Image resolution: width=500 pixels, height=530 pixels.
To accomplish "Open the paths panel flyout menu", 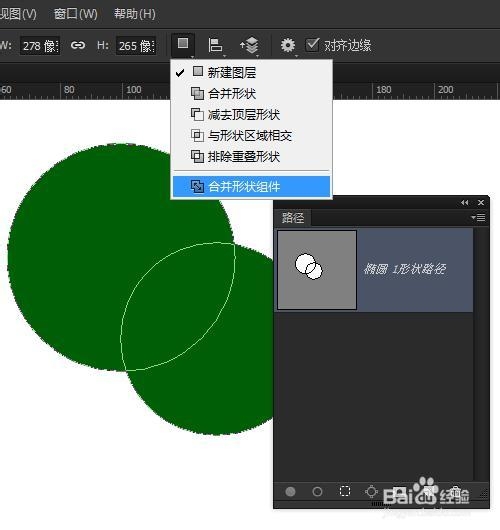I will [478, 218].
